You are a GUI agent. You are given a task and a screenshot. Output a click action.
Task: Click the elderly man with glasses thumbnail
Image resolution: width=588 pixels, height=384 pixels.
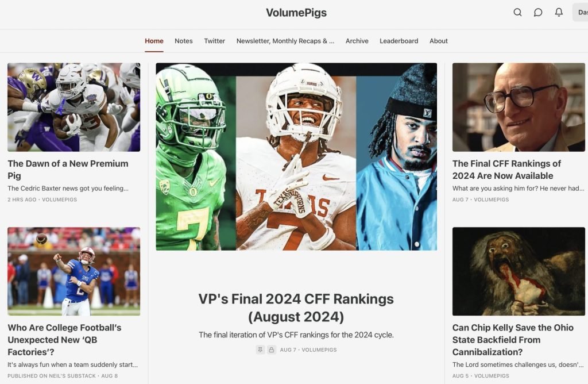(x=519, y=107)
